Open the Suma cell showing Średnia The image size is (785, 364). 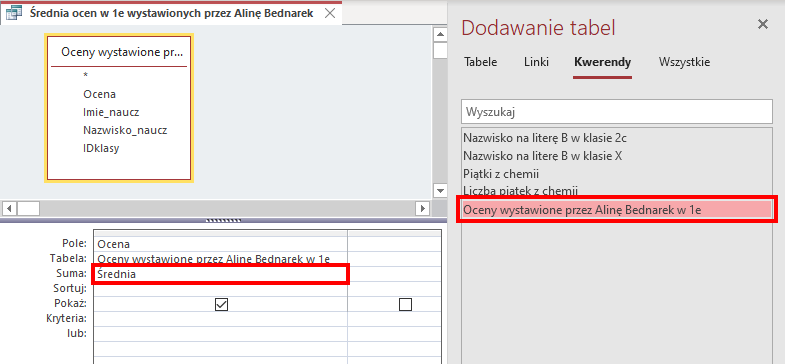tap(220, 274)
